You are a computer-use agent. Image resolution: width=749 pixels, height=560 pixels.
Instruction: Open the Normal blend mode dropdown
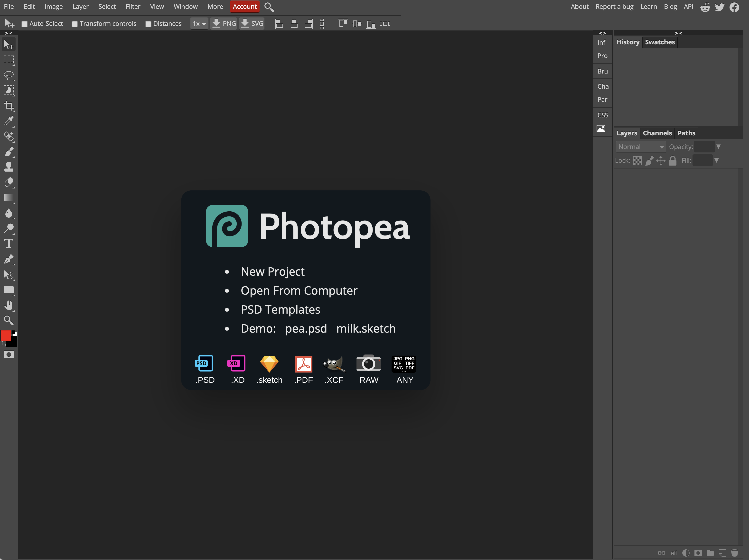point(641,147)
